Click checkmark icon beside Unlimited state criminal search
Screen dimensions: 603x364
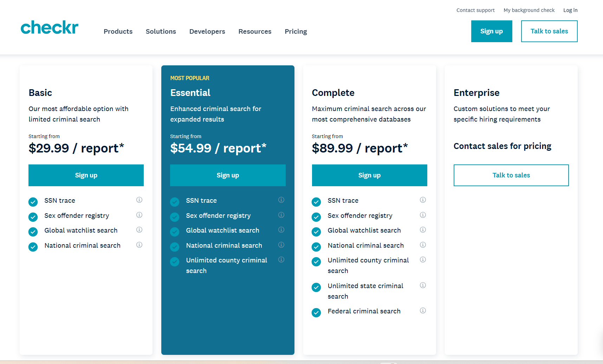pyautogui.click(x=316, y=287)
